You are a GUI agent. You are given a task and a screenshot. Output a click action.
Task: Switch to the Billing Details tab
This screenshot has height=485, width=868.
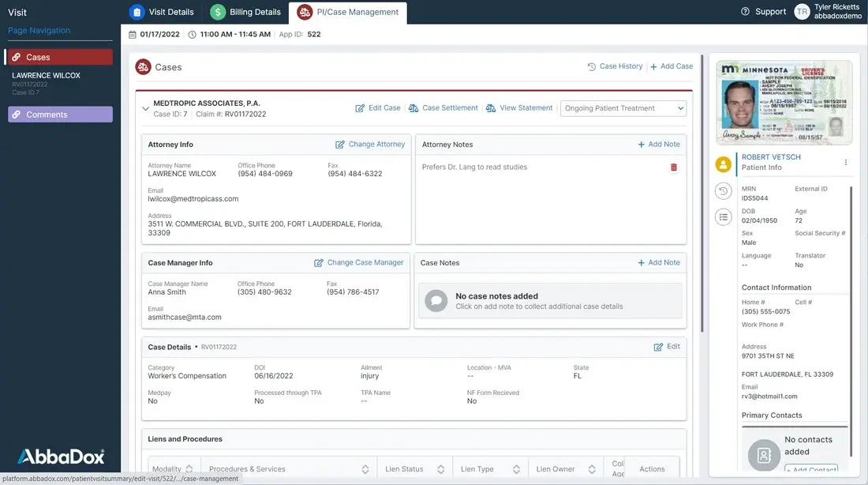(245, 12)
